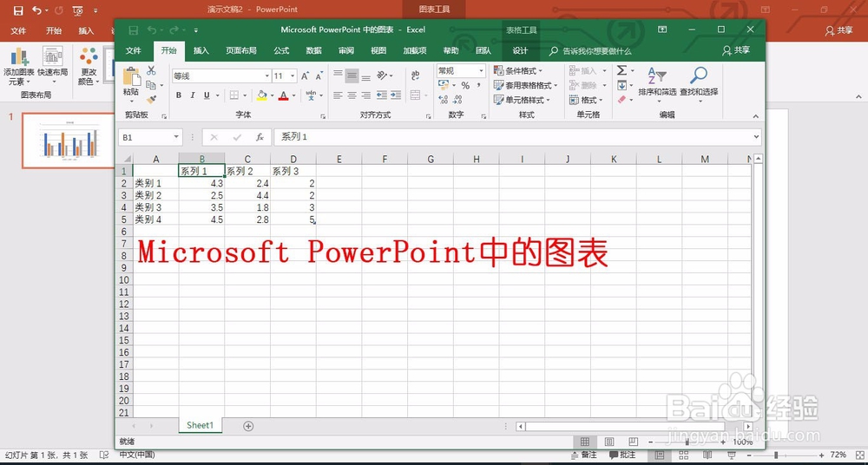This screenshot has width=868, height=465.
Task: Switch to Data (数据) tab
Action: [314, 50]
